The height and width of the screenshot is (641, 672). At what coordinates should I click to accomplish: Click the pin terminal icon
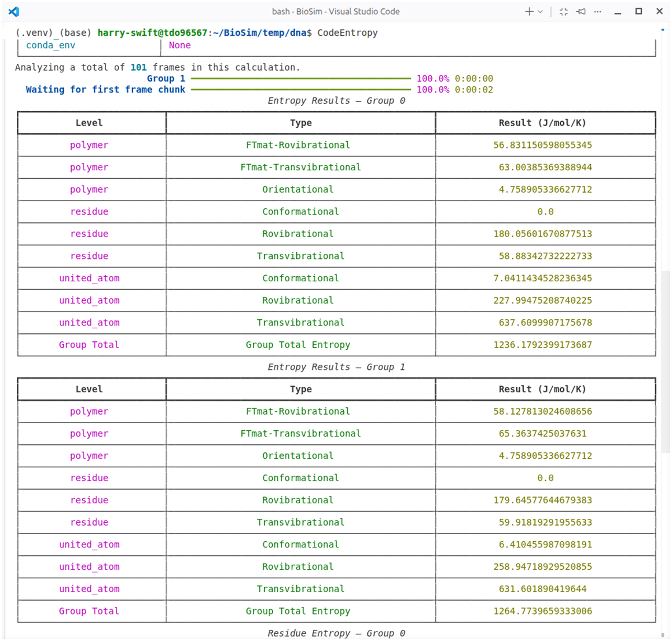tap(581, 11)
